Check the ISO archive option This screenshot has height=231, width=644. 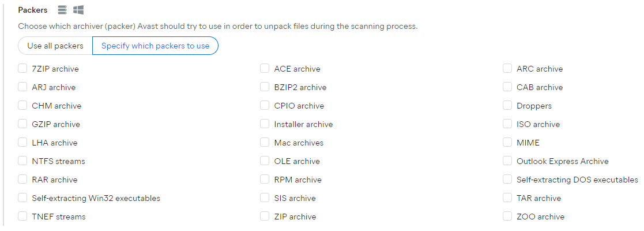click(x=507, y=124)
